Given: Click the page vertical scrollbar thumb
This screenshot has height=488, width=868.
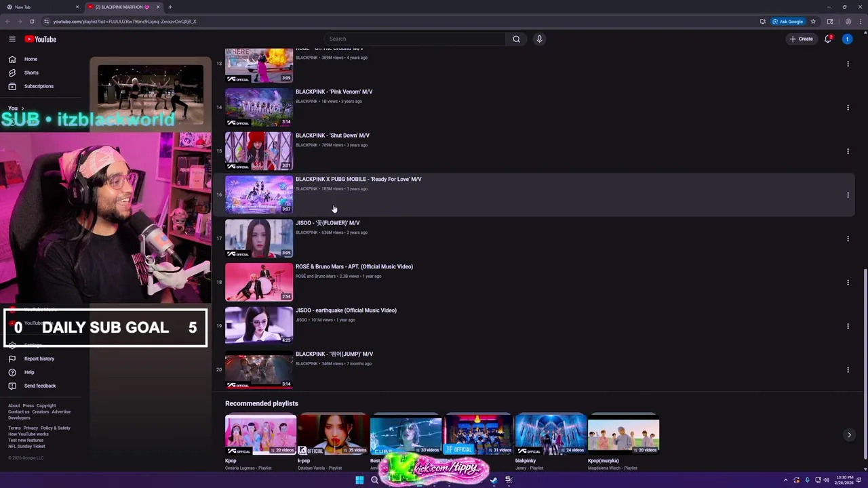Looking at the screenshot, I should (864, 366).
